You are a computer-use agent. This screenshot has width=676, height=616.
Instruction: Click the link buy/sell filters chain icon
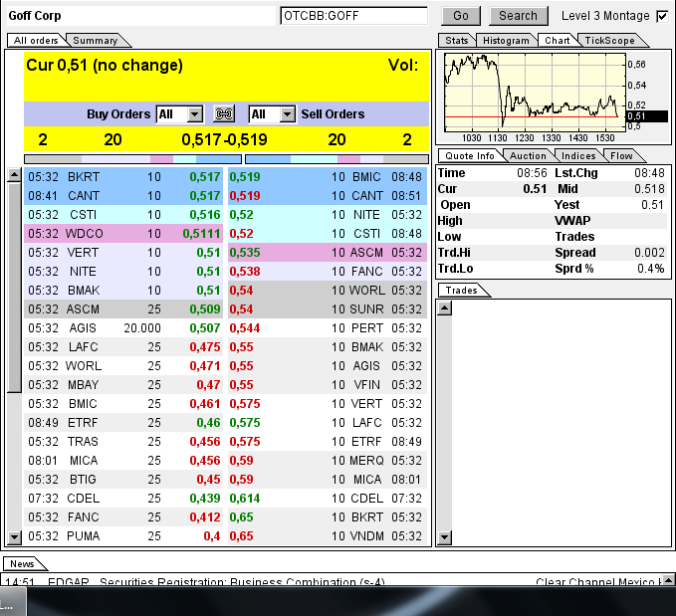click(224, 114)
